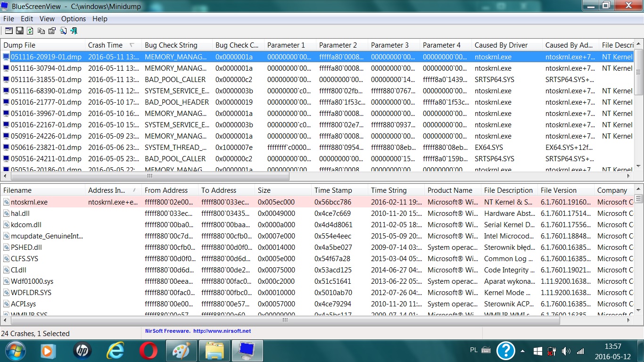The height and width of the screenshot is (362, 644).
Task: Refresh the crash list with toolbar icon
Action: (x=30, y=31)
